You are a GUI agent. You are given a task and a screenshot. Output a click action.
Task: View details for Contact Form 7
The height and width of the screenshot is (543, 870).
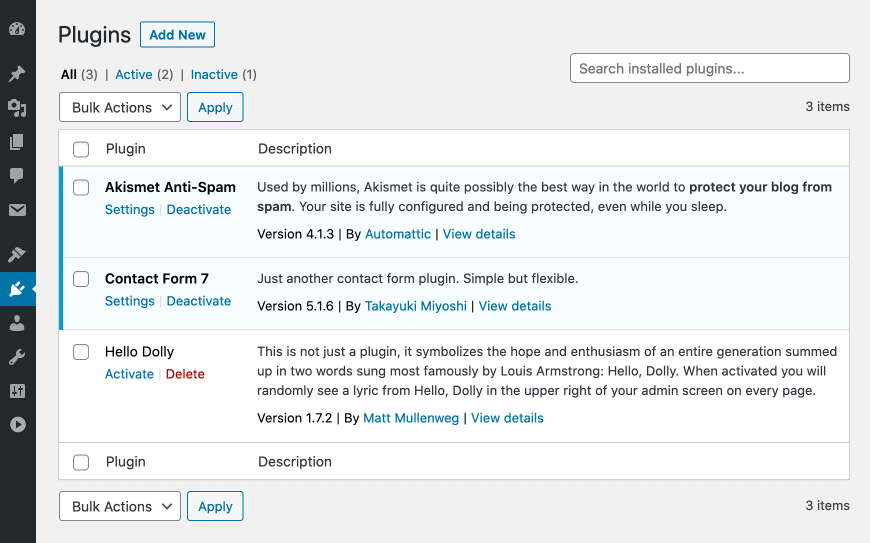(515, 306)
